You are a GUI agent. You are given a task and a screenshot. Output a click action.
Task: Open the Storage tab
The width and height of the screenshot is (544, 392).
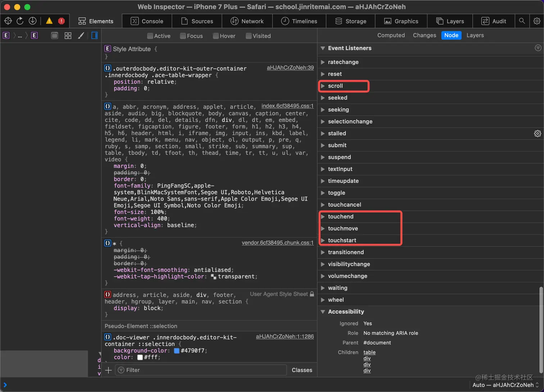pyautogui.click(x=350, y=21)
